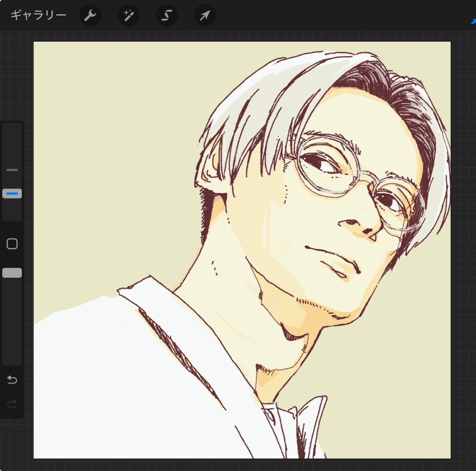This screenshot has width=476, height=471.
Task: Open the ギャラリー (Gallery) view
Action: (38, 15)
